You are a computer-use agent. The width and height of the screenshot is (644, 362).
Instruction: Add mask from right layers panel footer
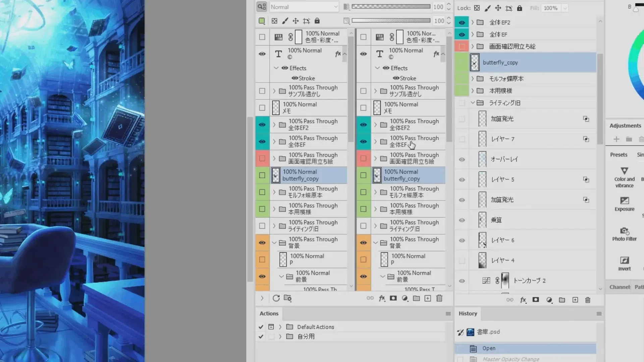536,300
